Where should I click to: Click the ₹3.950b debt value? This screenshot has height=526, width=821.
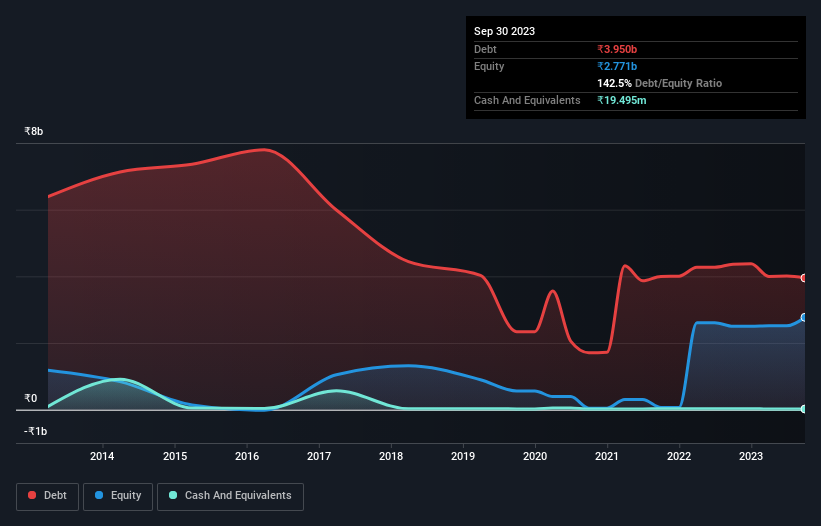coord(617,49)
